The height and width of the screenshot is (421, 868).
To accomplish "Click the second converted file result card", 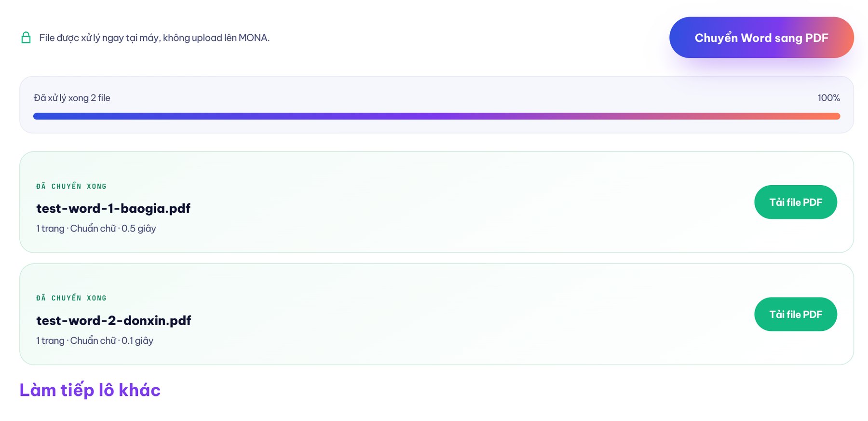I will (436, 314).
